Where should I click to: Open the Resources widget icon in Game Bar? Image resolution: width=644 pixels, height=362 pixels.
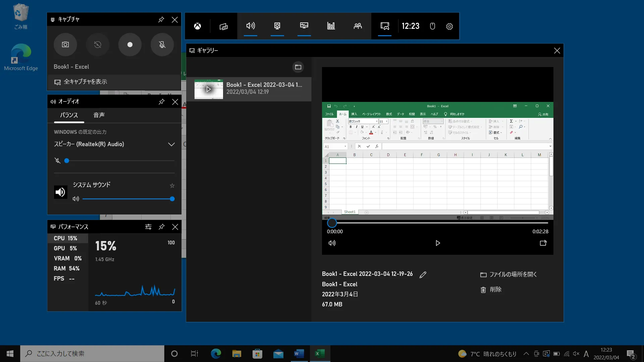click(331, 26)
